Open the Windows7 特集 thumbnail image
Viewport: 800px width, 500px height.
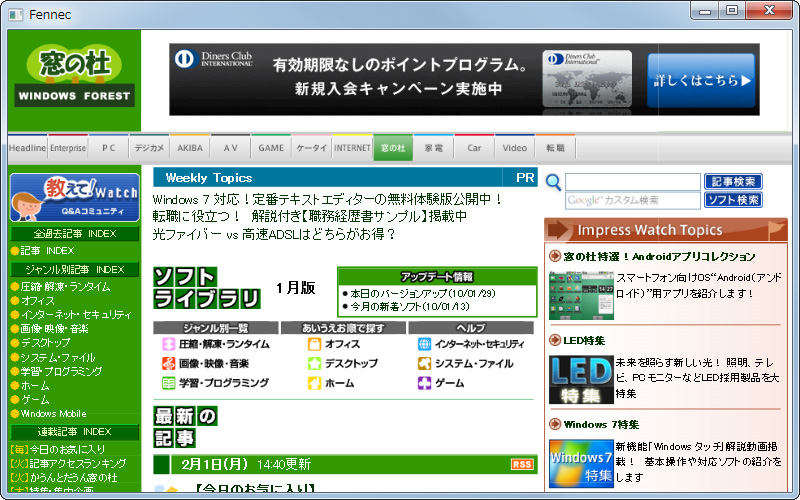pos(581,463)
